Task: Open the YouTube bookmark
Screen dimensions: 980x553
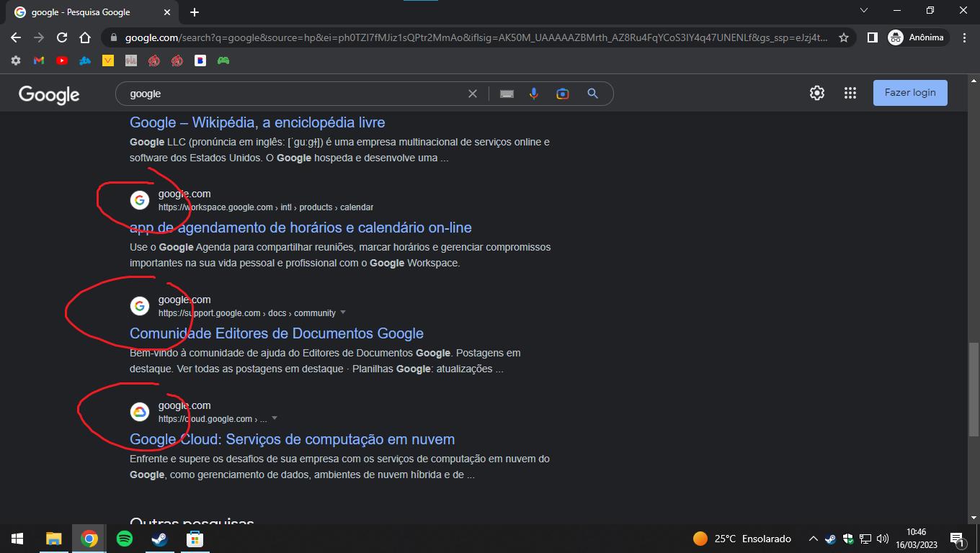Action: (x=62, y=61)
